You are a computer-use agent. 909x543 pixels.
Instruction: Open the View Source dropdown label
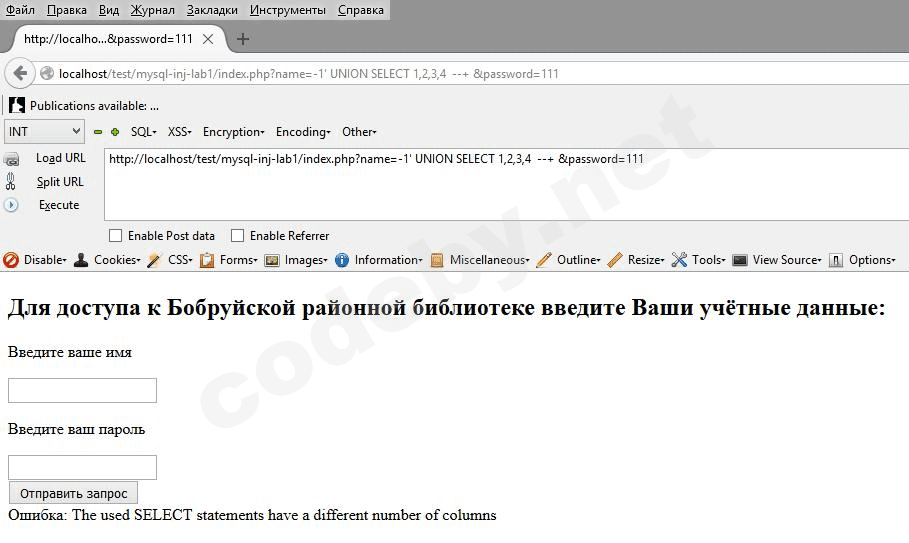(787, 260)
